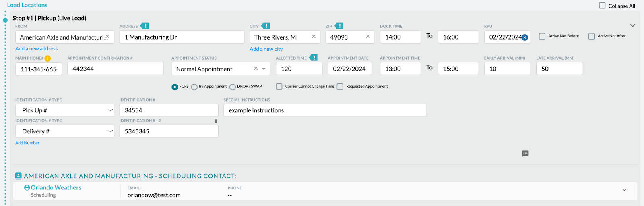This screenshot has height=206, width=644.
Task: Click the Appointment Confirmation # field 442344
Action: [116, 69]
